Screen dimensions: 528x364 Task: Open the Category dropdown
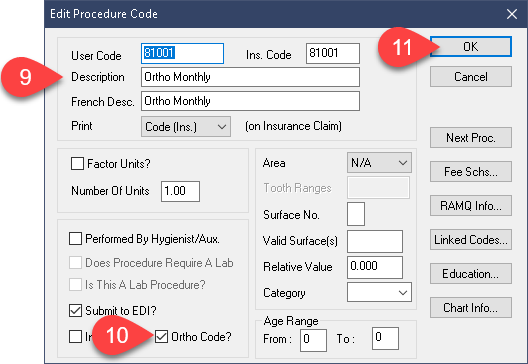[x=379, y=292]
